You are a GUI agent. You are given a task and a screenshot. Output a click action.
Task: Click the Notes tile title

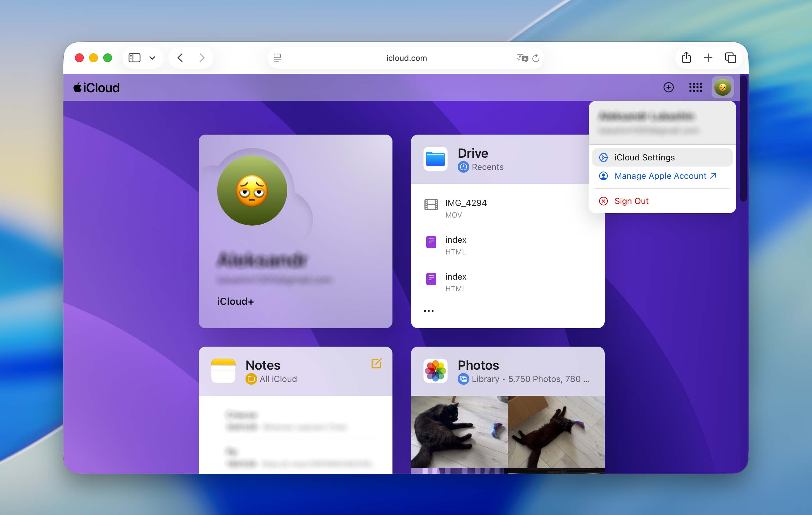[x=263, y=365]
